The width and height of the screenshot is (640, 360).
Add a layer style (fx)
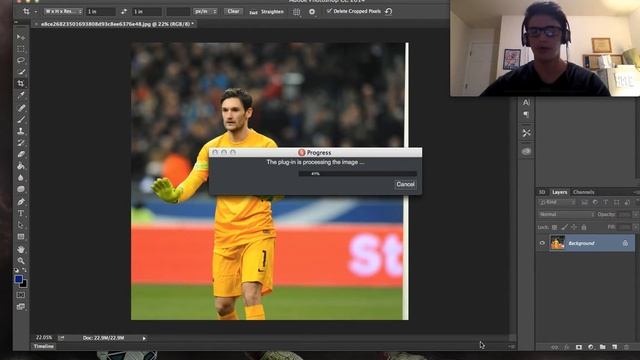[567, 347]
